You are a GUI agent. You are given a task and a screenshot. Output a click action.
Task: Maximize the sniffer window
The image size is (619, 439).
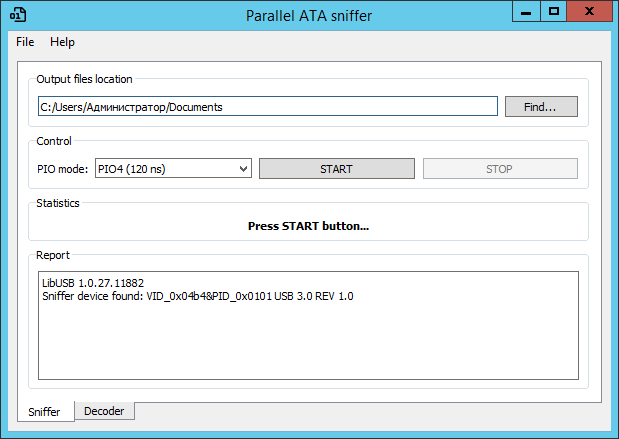553,11
